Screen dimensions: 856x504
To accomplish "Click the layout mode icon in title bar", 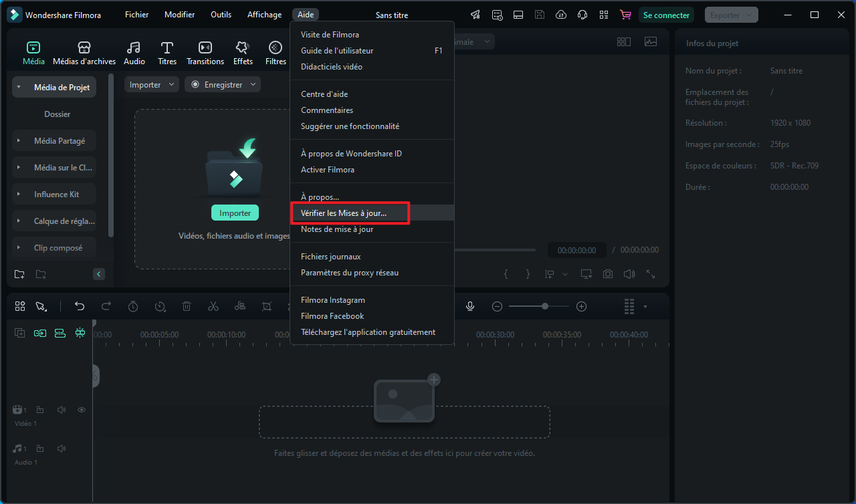I will tap(518, 15).
